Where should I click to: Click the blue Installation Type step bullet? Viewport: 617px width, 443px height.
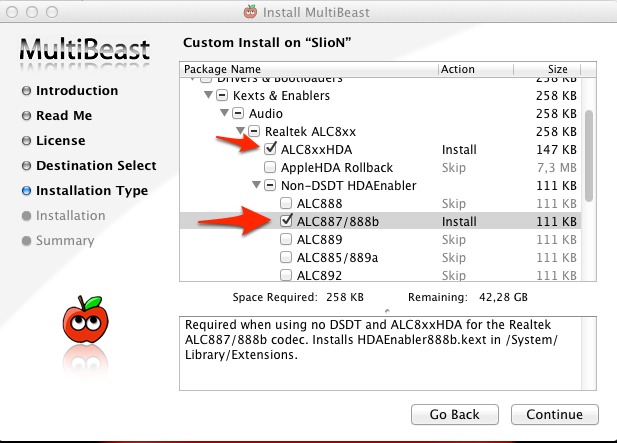26,191
